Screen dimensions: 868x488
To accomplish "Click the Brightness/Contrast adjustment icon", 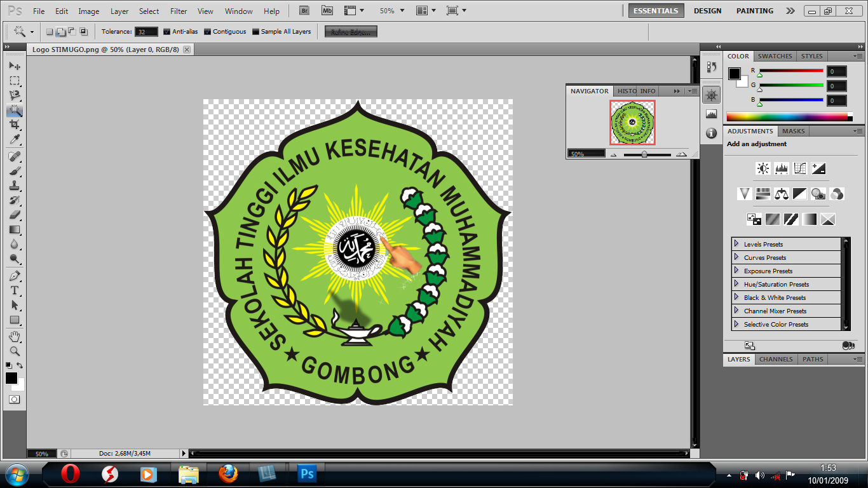I will (763, 168).
